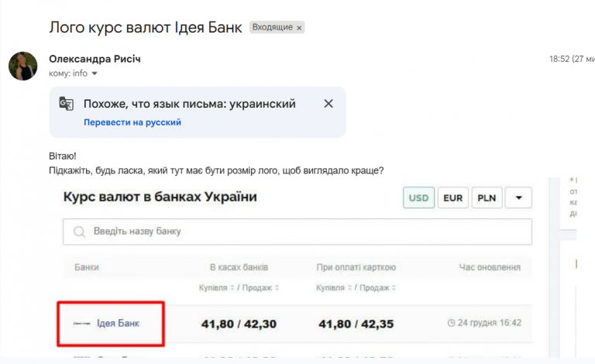595x364 pixels.
Task: Open the more currencies dropdown arrow
Action: point(519,198)
